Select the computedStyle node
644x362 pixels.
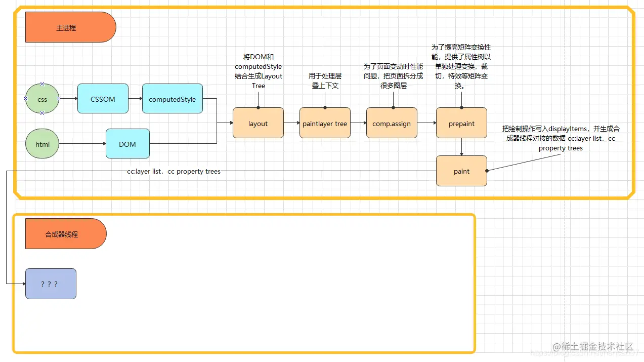point(173,99)
